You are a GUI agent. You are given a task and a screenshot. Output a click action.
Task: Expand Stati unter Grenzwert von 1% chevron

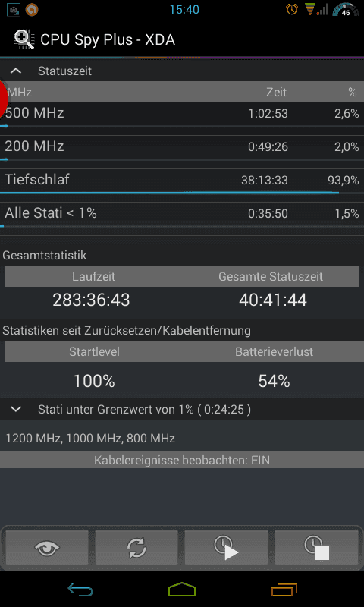coord(16,409)
